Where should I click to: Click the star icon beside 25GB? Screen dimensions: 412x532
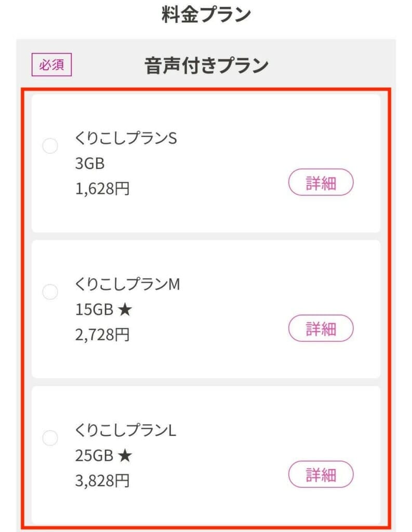(x=125, y=456)
